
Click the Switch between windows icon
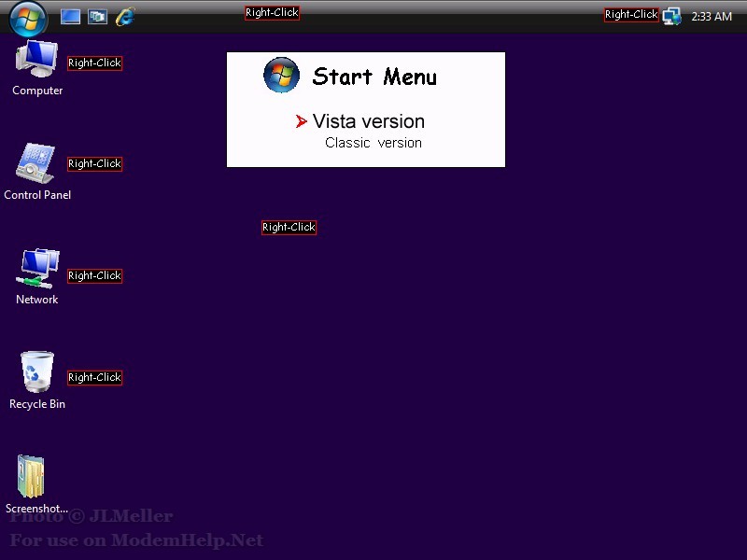[x=98, y=17]
